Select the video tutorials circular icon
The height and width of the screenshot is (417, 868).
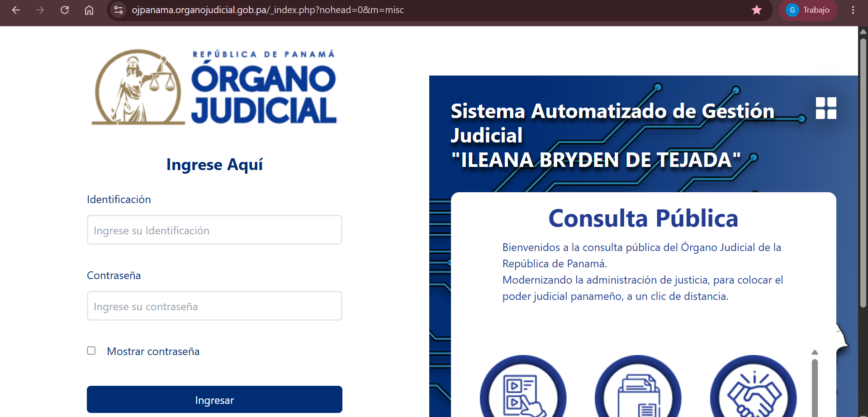pos(523,387)
